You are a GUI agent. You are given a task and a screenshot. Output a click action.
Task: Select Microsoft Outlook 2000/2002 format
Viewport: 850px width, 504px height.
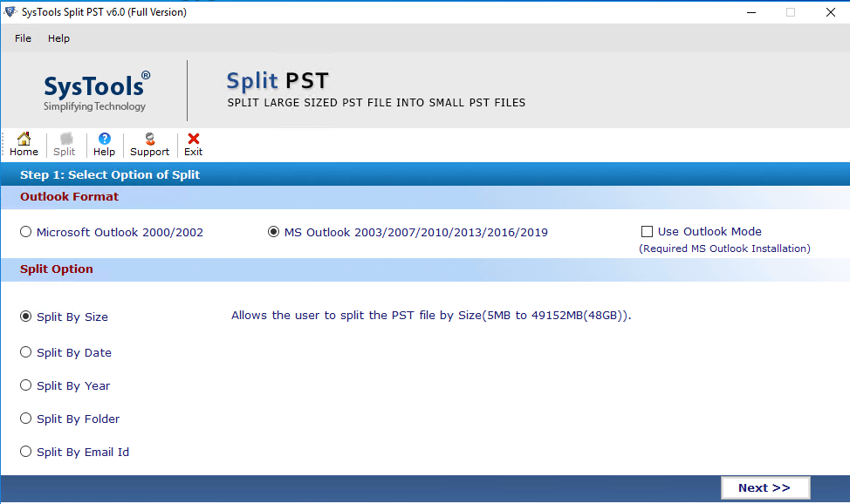point(26,232)
